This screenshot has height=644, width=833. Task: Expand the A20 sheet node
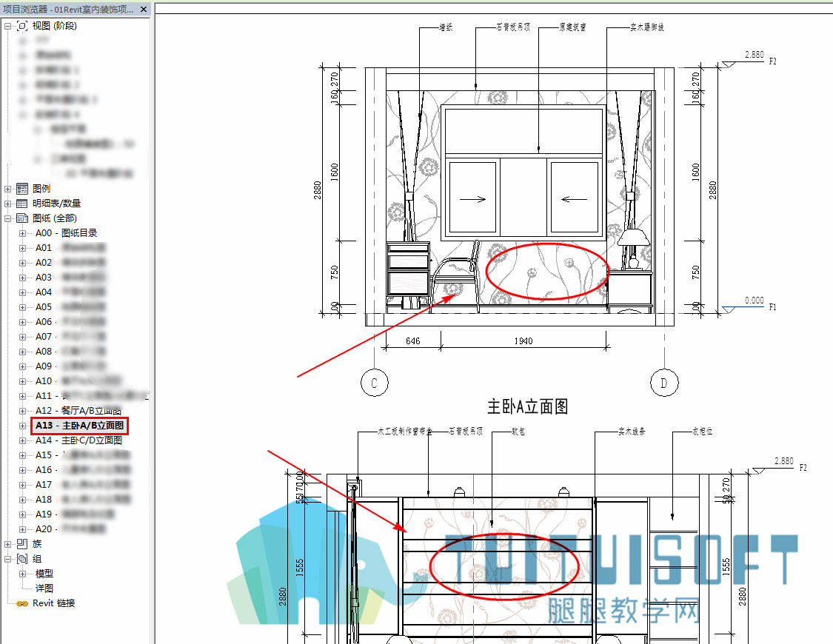[22, 529]
